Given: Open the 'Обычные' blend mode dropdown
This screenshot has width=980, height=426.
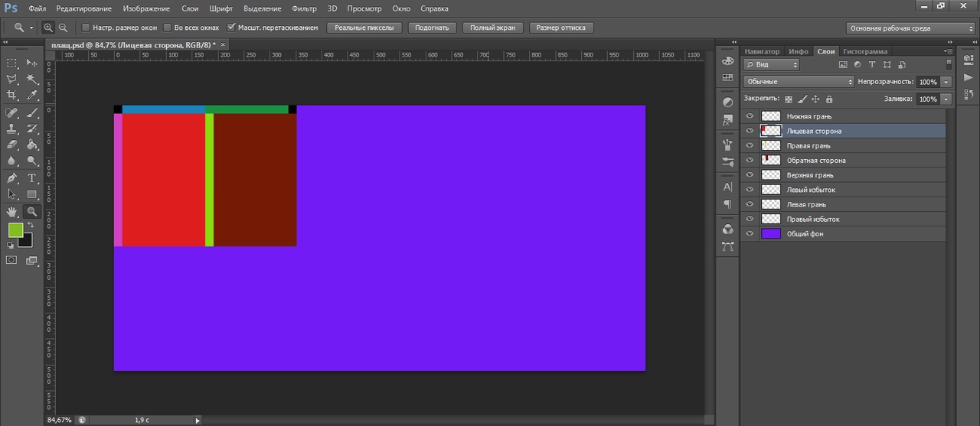Looking at the screenshot, I should pyautogui.click(x=799, y=81).
